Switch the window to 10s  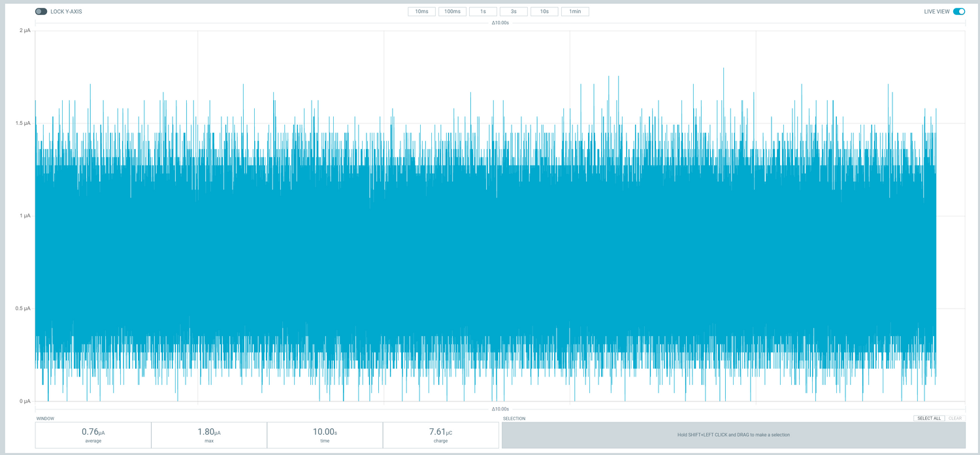coord(544,12)
